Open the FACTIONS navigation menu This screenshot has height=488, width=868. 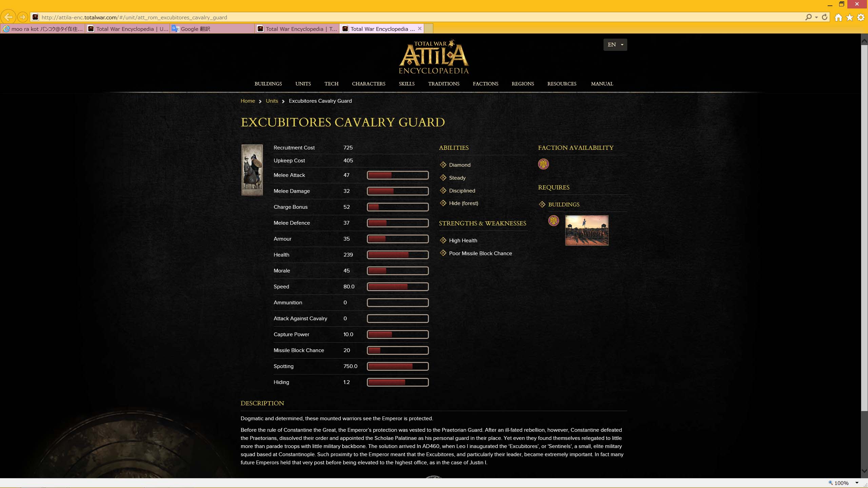point(486,84)
